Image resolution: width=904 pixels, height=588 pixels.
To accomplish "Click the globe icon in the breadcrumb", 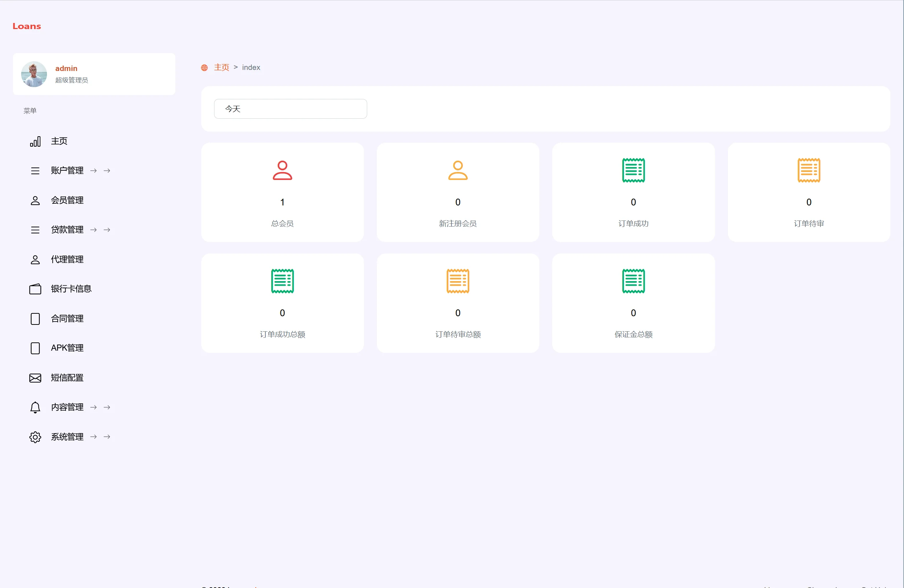I will (x=204, y=68).
